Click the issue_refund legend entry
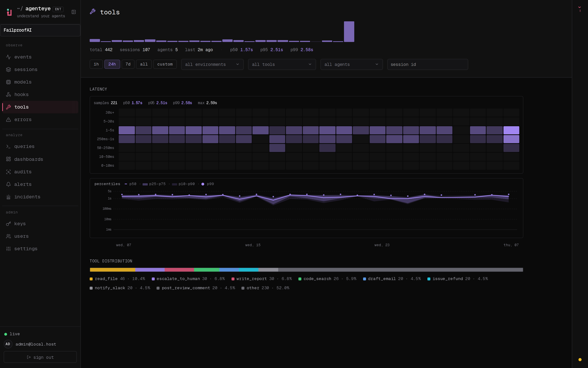Image resolution: width=588 pixels, height=368 pixels. coord(458,279)
